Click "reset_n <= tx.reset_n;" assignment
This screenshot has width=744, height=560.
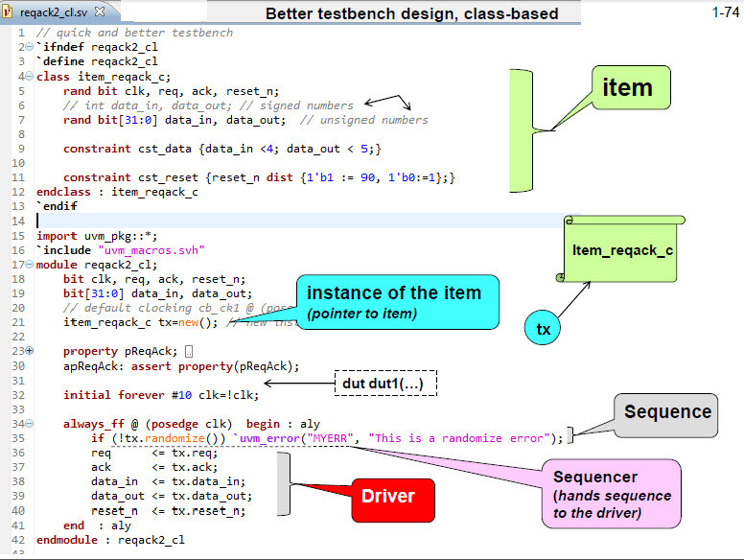[169, 511]
